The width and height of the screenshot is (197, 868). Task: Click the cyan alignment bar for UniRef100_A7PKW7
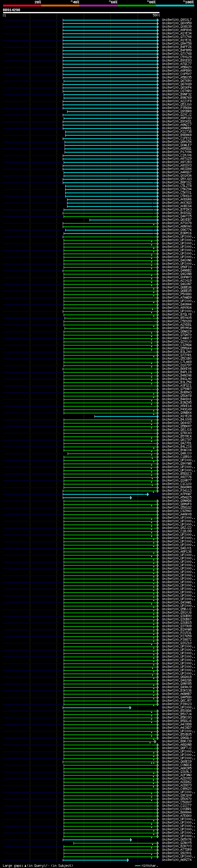click(x=106, y=494)
